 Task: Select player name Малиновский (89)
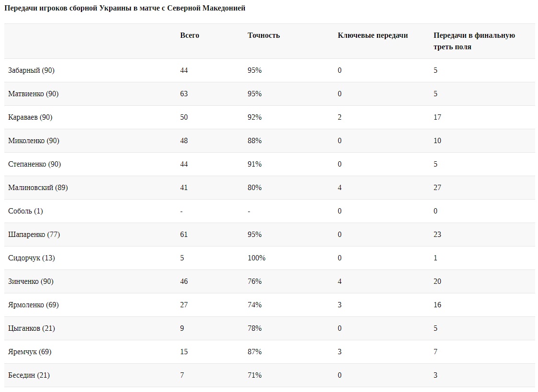click(38, 188)
